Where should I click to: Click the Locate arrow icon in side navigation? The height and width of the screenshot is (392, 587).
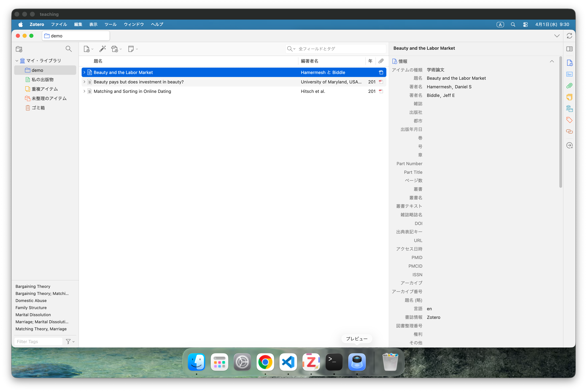click(x=569, y=145)
